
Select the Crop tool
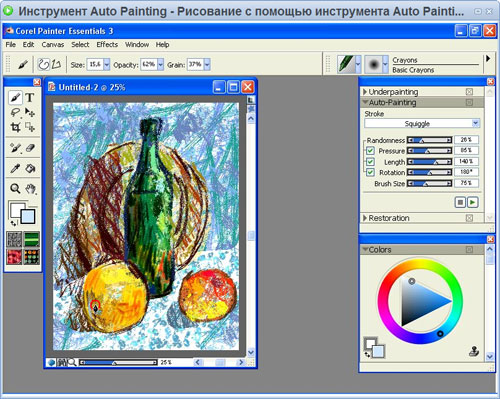point(15,127)
